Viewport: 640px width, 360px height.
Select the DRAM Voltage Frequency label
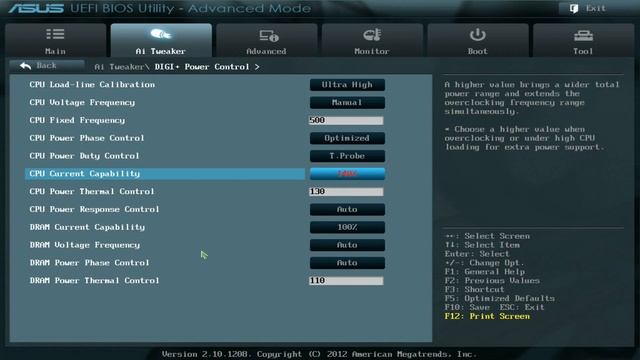(x=84, y=245)
